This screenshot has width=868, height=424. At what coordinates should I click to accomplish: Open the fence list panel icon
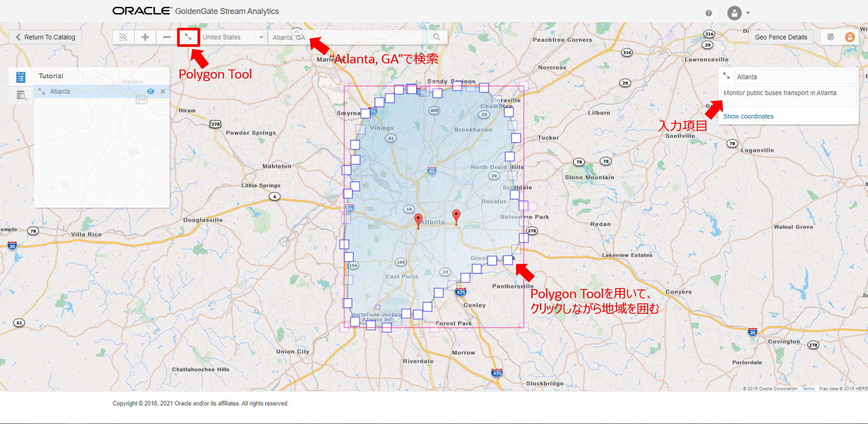pos(21,77)
